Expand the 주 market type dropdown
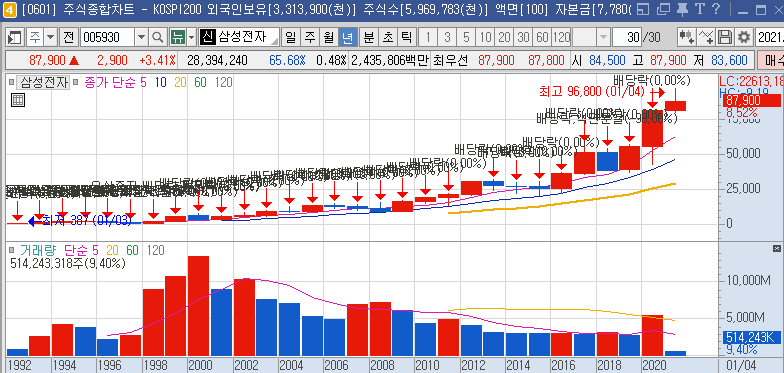 pyautogui.click(x=51, y=36)
